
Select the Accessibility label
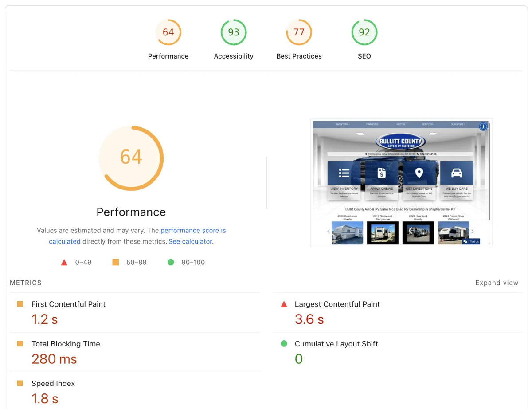(x=234, y=56)
